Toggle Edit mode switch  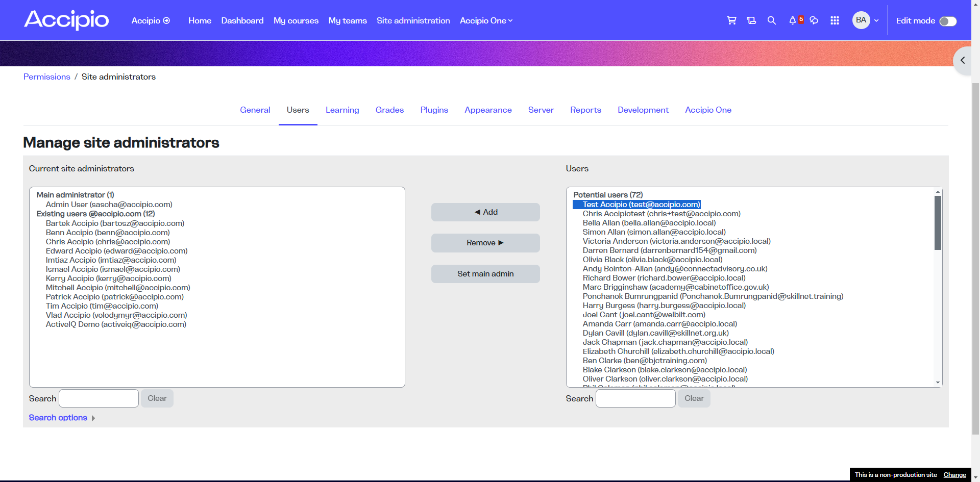tap(948, 21)
